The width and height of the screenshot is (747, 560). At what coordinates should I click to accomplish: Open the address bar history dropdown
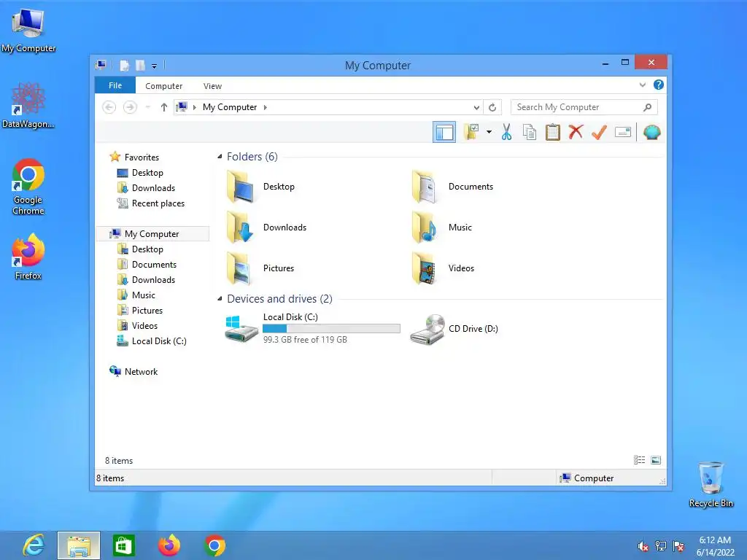pyautogui.click(x=476, y=108)
